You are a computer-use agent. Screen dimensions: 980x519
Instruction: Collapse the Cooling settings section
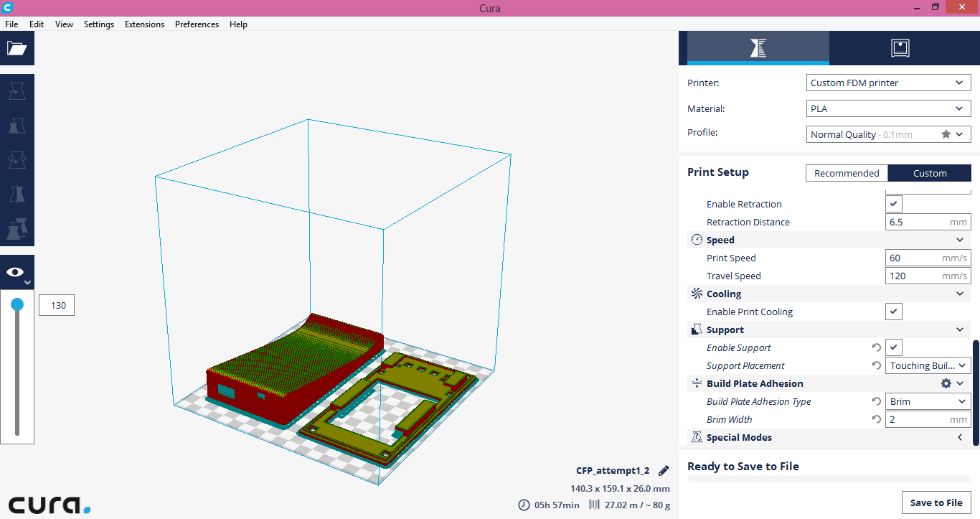[x=960, y=294]
